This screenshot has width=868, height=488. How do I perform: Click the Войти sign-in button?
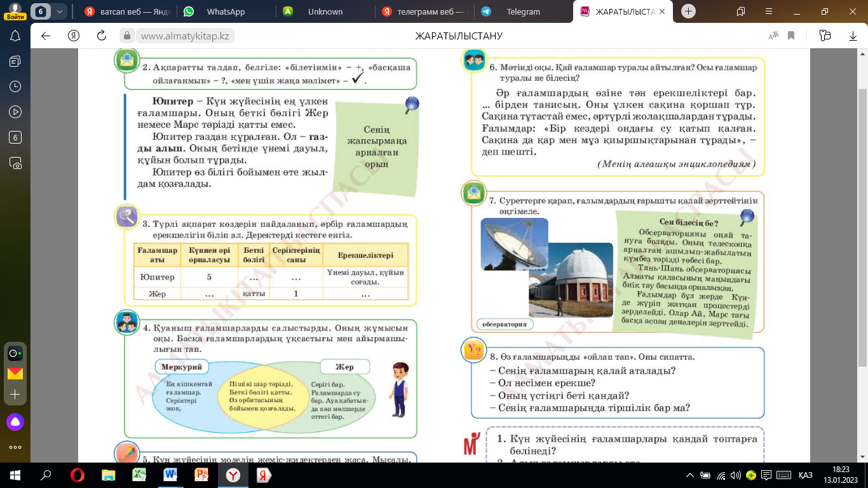point(15,12)
